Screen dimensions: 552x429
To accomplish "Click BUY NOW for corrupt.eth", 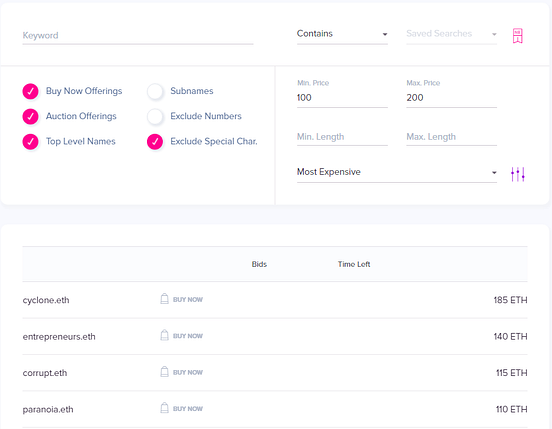I will pyautogui.click(x=188, y=372).
